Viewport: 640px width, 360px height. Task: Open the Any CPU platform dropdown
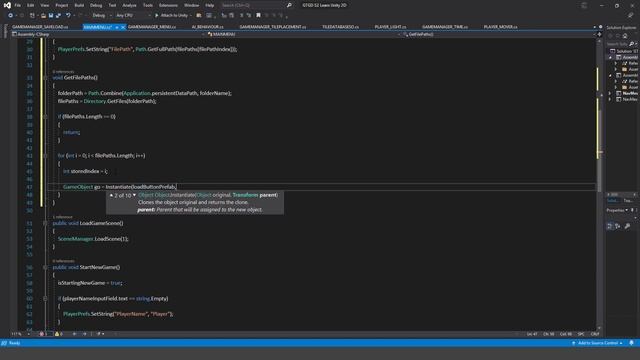click(133, 16)
